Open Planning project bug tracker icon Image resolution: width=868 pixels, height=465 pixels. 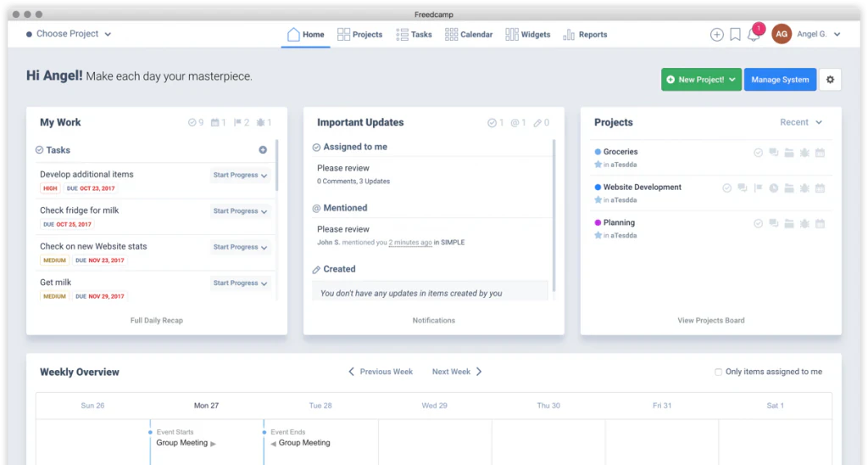click(x=805, y=224)
